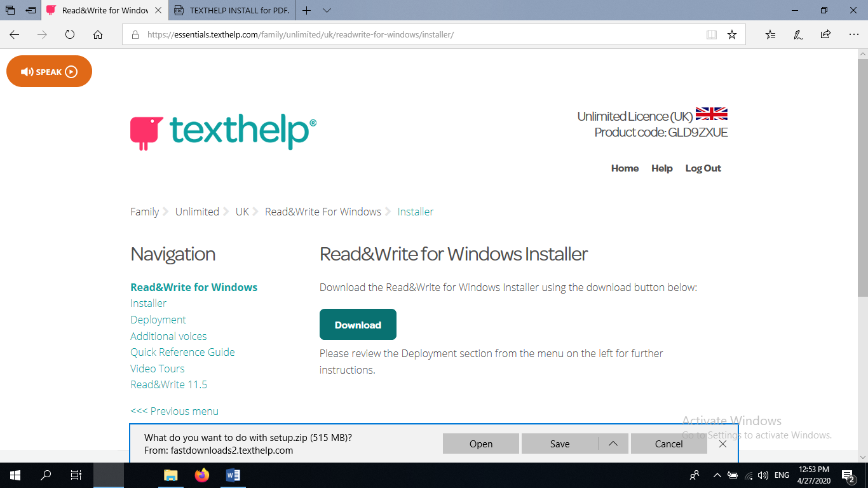Open a new browser tab
The height and width of the screenshot is (488, 868).
(307, 10)
